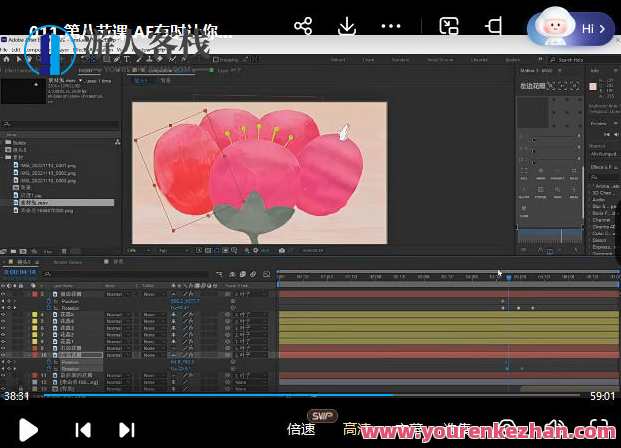Image resolution: width=621 pixels, height=448 pixels.
Task: Toggle the timeline motion blur enable icon
Action: pos(253,274)
